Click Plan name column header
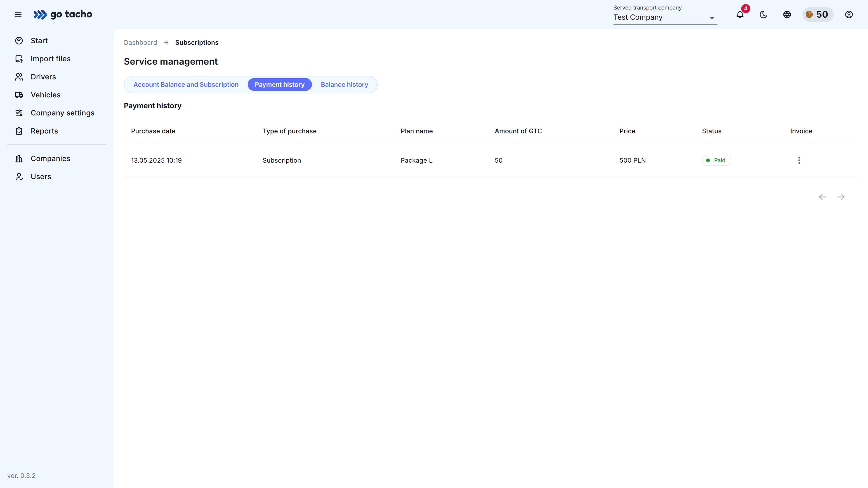The height and width of the screenshot is (488, 868). [417, 131]
